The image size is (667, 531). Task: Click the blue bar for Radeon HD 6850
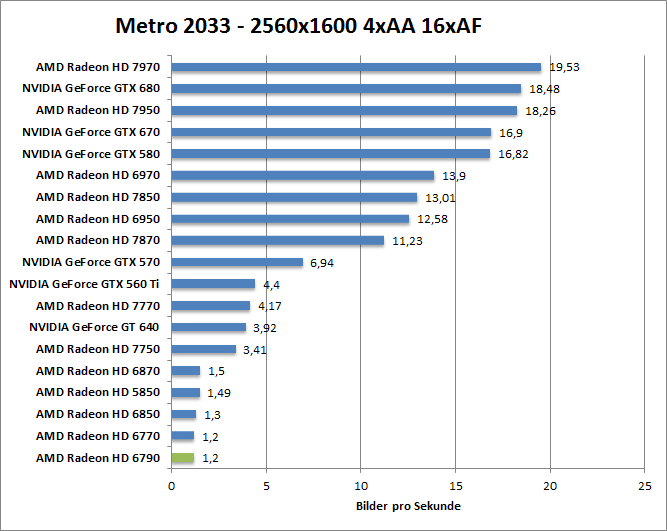[x=184, y=414]
